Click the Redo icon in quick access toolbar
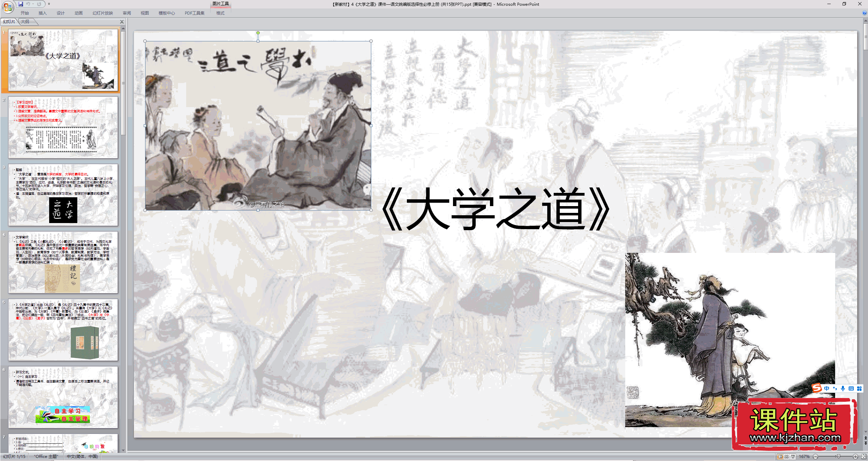 click(39, 4)
